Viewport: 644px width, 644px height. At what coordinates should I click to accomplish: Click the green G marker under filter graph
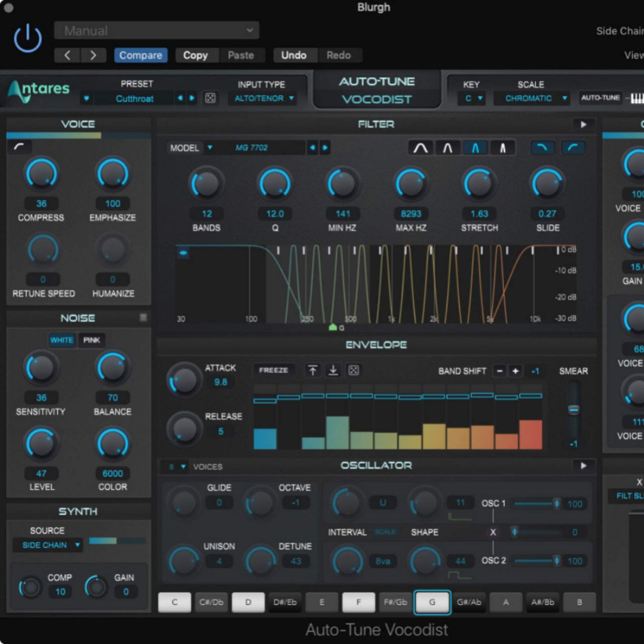click(333, 327)
